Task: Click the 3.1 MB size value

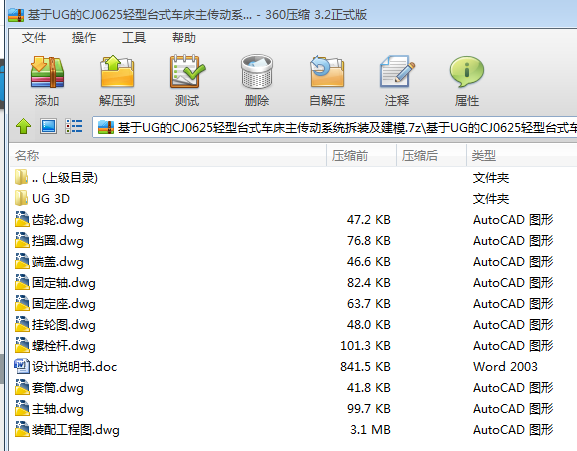Action: [x=370, y=429]
